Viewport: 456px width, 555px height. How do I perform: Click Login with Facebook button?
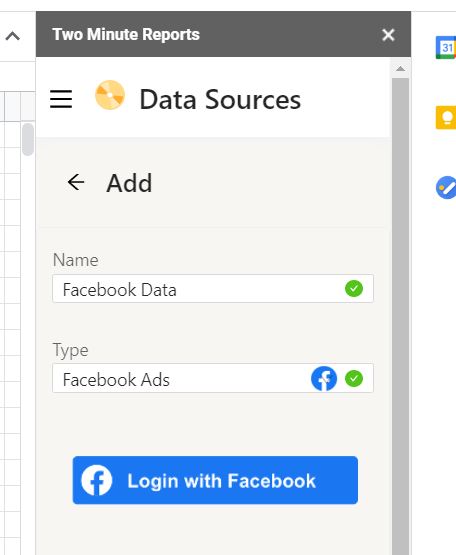coord(215,480)
